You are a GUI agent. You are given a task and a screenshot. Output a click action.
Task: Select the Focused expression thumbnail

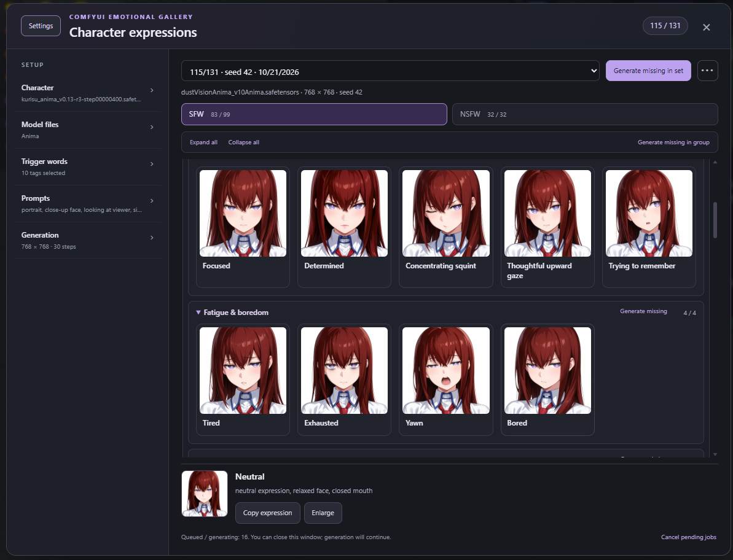coord(243,214)
